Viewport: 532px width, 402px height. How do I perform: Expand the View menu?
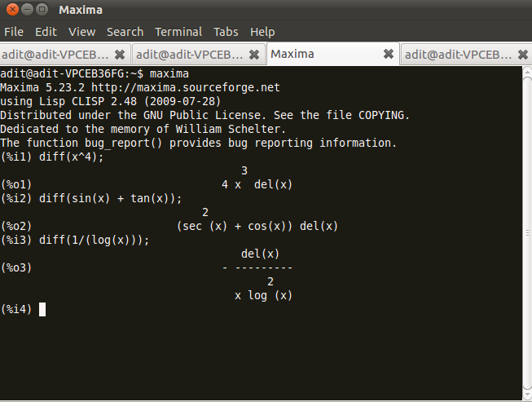[x=81, y=32]
